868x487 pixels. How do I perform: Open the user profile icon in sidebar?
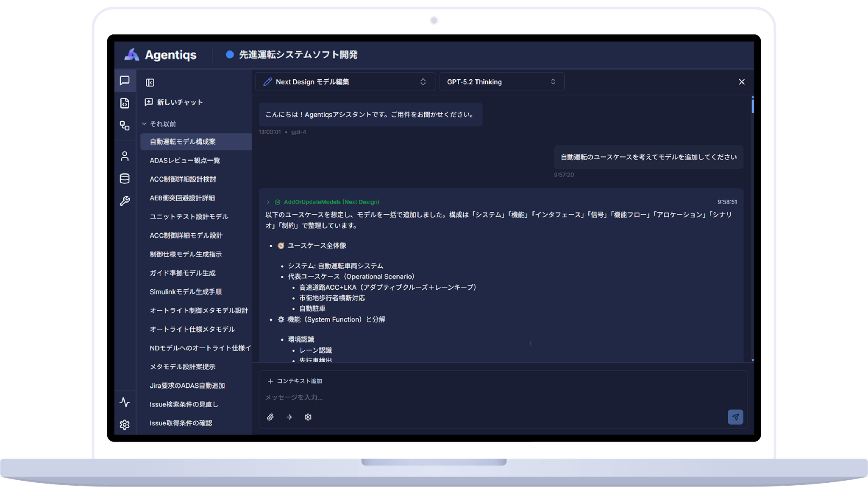(125, 156)
